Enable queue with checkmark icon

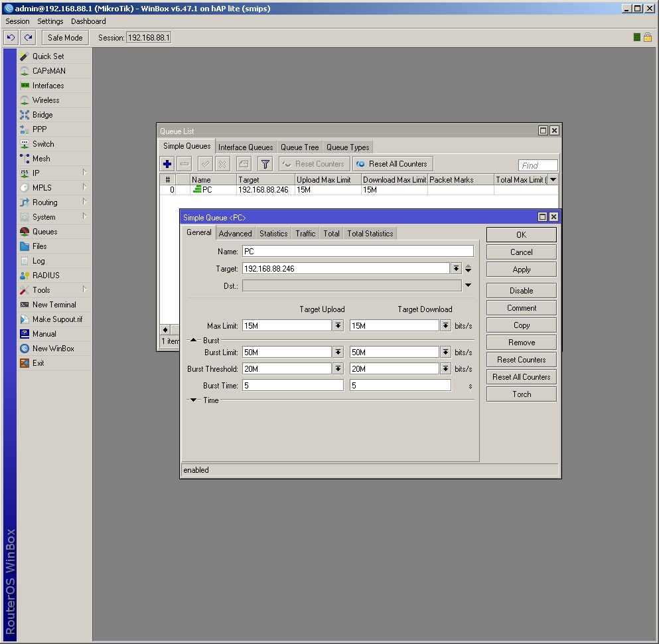(206, 164)
